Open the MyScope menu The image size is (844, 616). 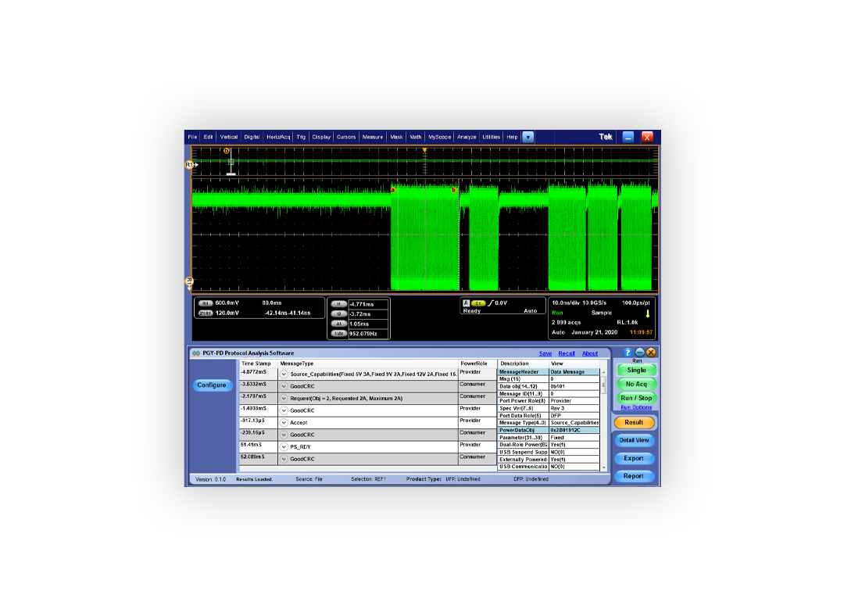(440, 137)
